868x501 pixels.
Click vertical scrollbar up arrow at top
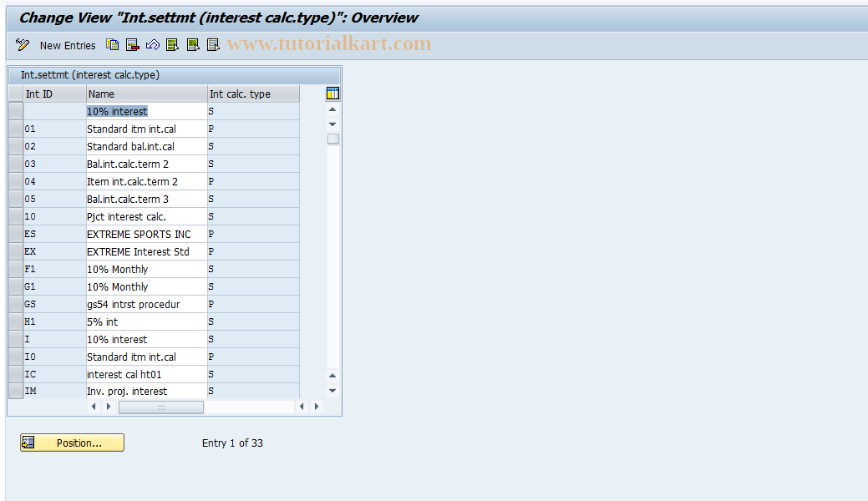332,109
